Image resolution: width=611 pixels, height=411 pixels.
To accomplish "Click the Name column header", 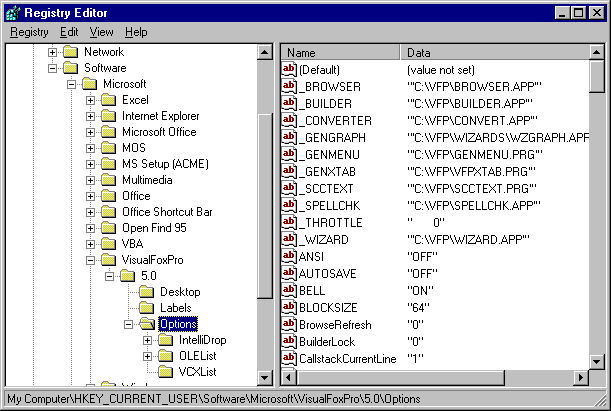I will click(340, 52).
